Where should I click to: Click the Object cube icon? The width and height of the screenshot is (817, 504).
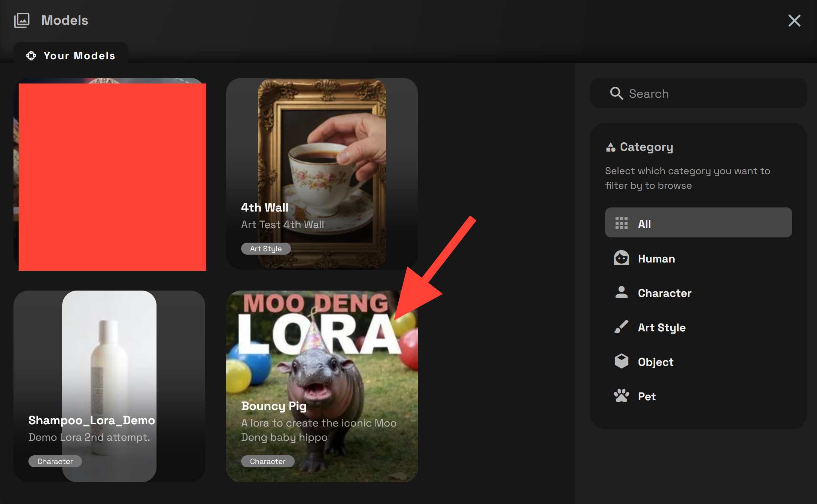621,361
